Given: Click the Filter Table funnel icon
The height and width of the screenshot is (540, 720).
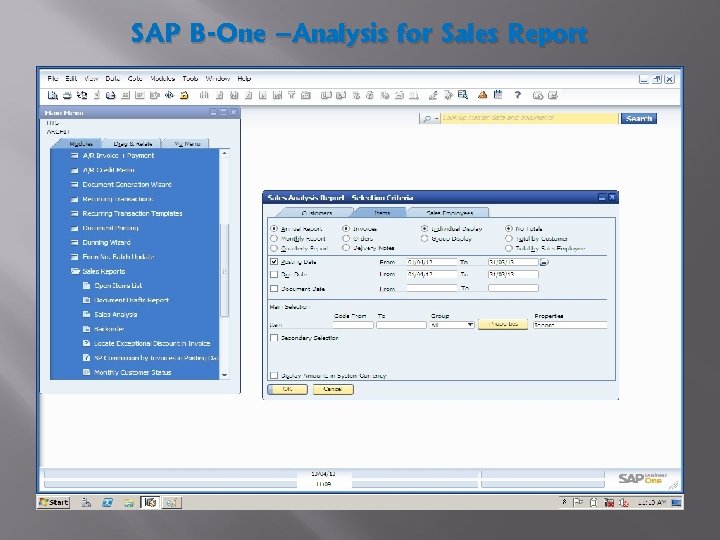Looking at the screenshot, I should coord(292,95).
